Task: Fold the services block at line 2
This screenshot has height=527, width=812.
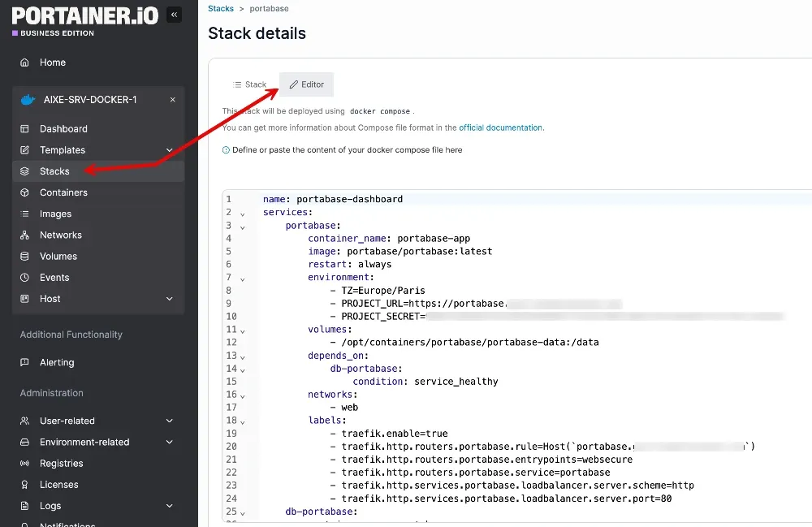Action: tap(242, 214)
